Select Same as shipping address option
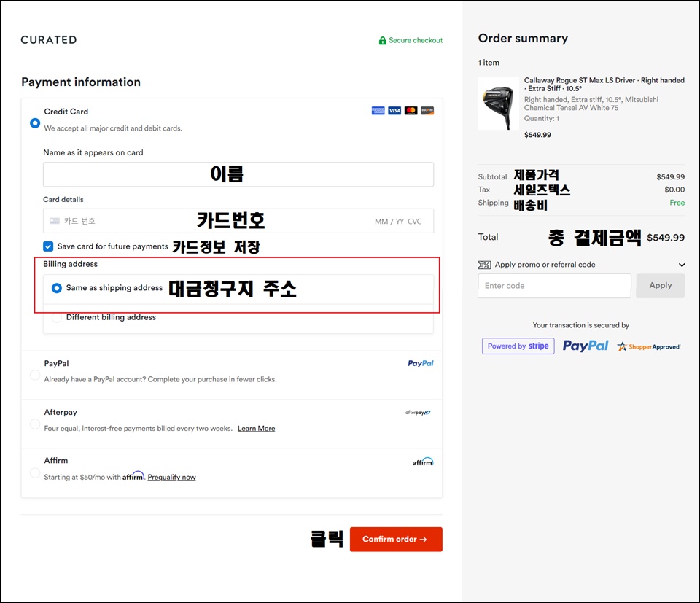Viewport: 700px width, 603px height. tap(57, 288)
